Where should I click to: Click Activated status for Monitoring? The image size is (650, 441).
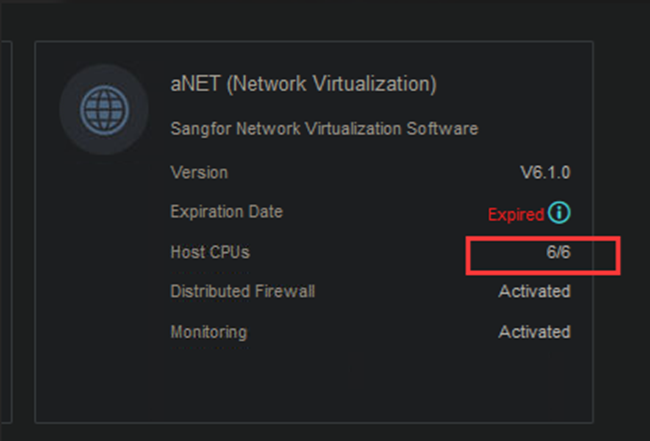[534, 332]
